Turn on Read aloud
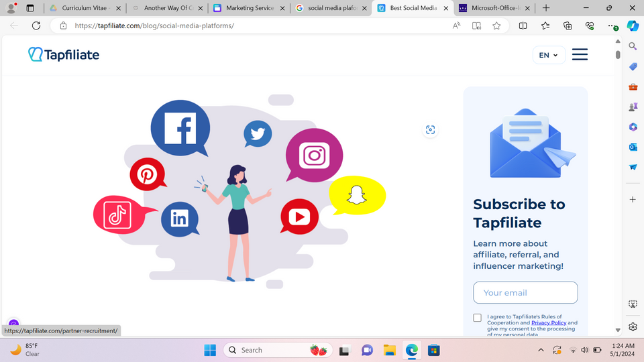The image size is (644, 362). (456, 25)
